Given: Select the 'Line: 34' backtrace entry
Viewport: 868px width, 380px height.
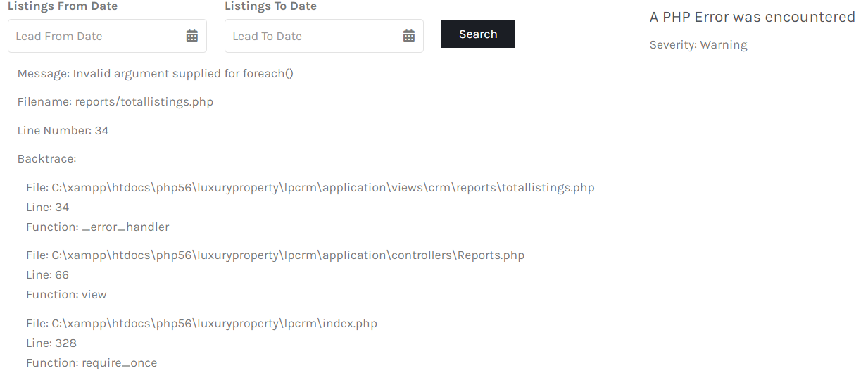Looking at the screenshot, I should point(47,208).
